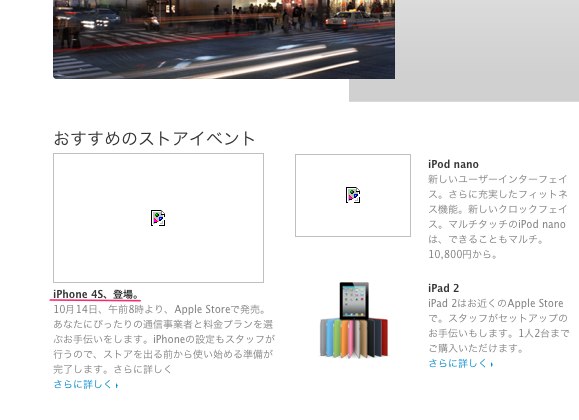Click さらに詳しく link under iPad 2 description
The image size is (579, 420).
point(461,363)
